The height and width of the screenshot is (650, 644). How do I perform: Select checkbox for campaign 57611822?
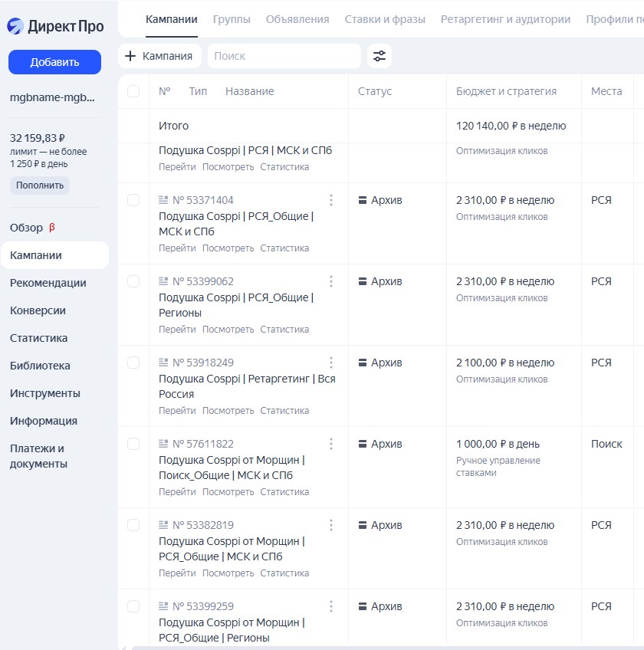133,444
